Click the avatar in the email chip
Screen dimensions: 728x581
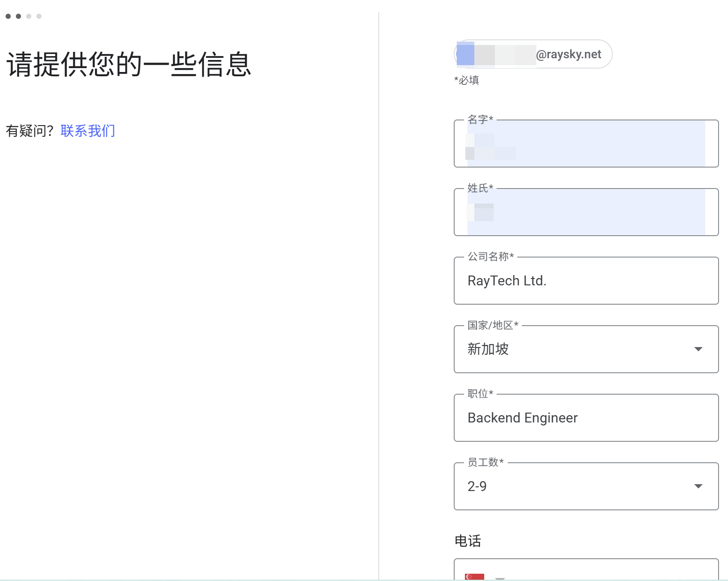465,54
